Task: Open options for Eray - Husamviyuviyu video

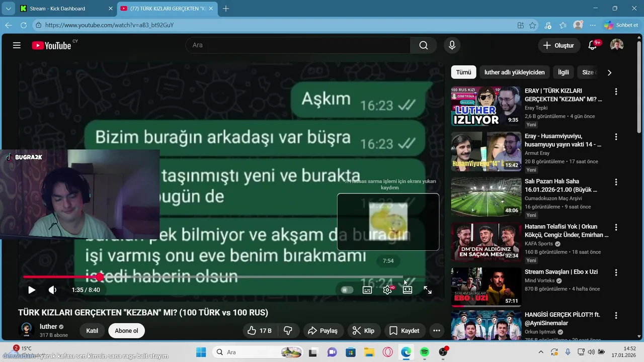Action: tap(616, 137)
